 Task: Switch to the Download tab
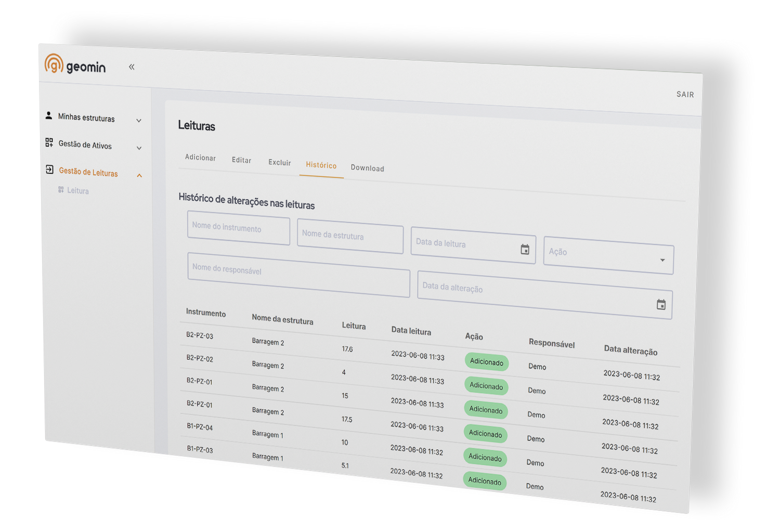[367, 168]
